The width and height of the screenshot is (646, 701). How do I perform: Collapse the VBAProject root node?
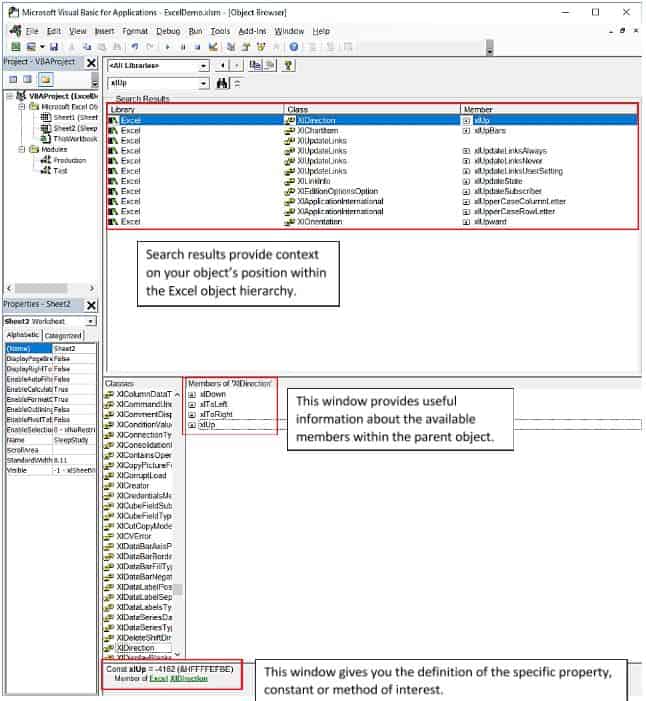click(x=9, y=96)
